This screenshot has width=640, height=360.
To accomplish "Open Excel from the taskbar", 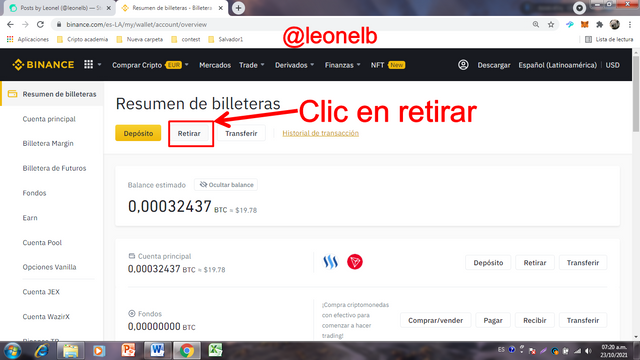I will 215,351.
